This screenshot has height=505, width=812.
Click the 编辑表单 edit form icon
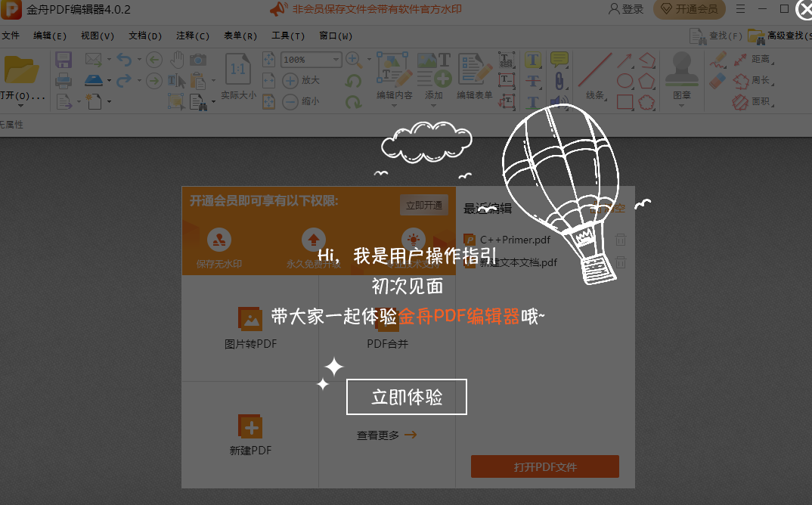[x=474, y=69]
